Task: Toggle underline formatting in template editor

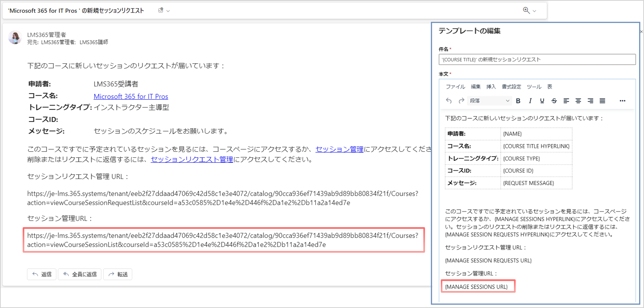Action: click(x=542, y=101)
